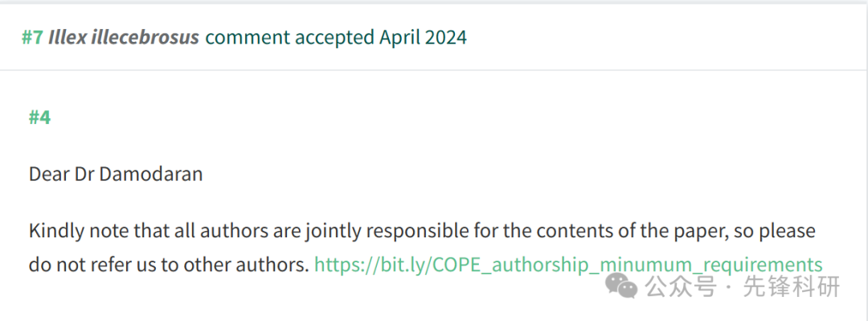The image size is (868, 321).
Task: Click the 'April 2024' date in header
Action: 423,38
